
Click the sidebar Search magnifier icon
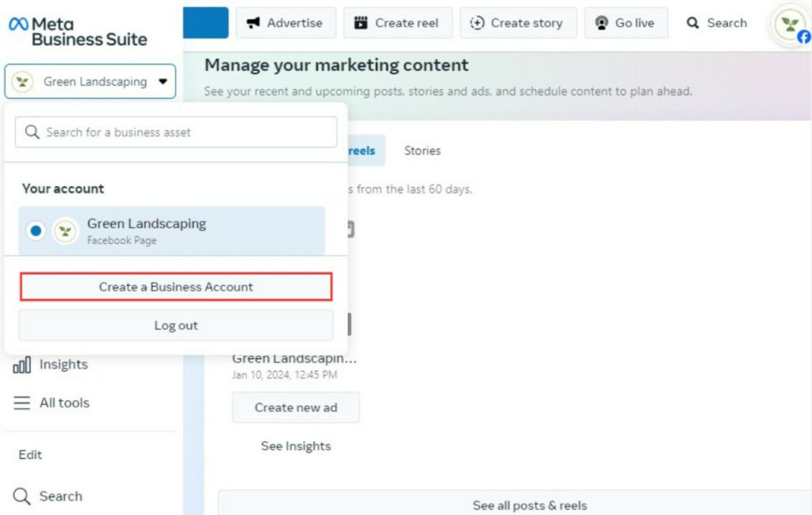click(21, 496)
